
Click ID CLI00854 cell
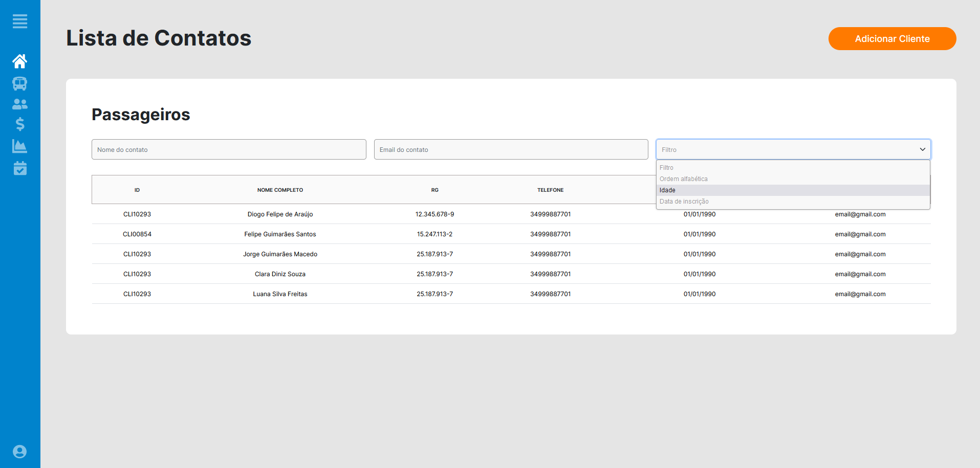pos(137,234)
